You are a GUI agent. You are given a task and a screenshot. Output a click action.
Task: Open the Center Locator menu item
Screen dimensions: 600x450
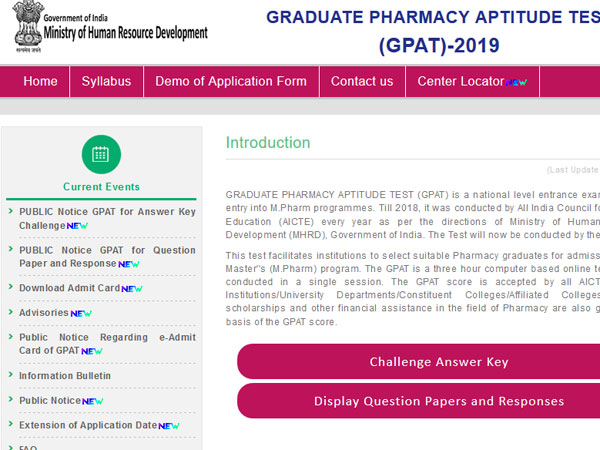click(x=472, y=81)
